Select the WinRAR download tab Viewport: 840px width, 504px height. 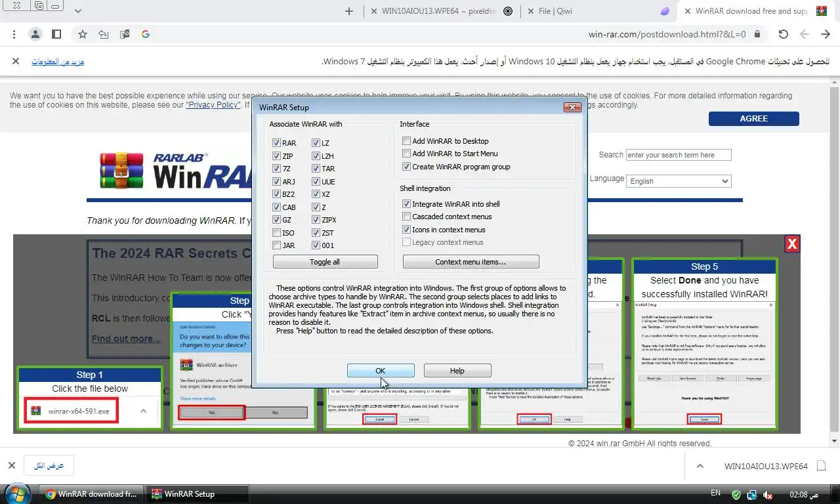(755, 11)
